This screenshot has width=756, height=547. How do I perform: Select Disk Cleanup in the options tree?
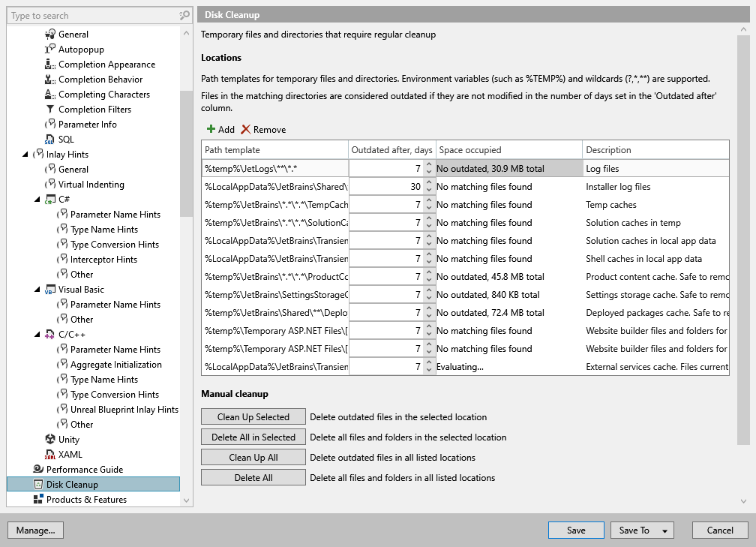[x=72, y=485]
